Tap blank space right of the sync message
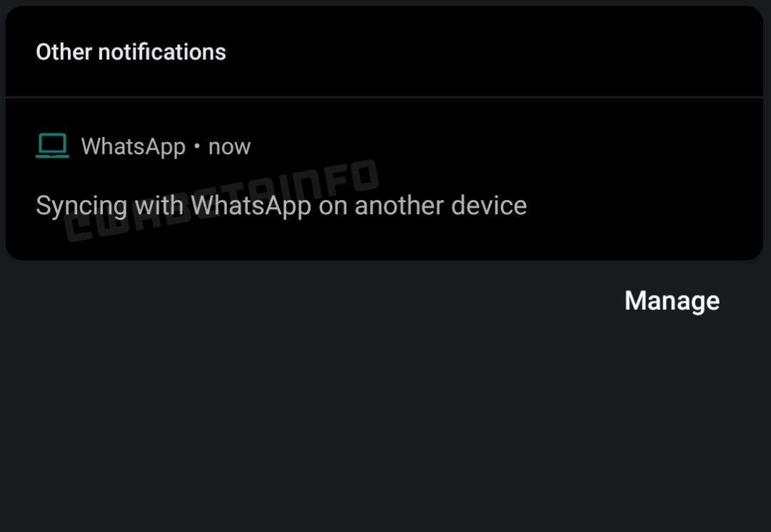 pyautogui.click(x=644, y=206)
